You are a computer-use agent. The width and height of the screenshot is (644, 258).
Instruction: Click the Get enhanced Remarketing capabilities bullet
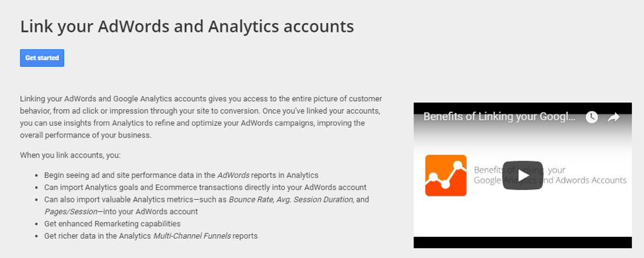tap(112, 224)
